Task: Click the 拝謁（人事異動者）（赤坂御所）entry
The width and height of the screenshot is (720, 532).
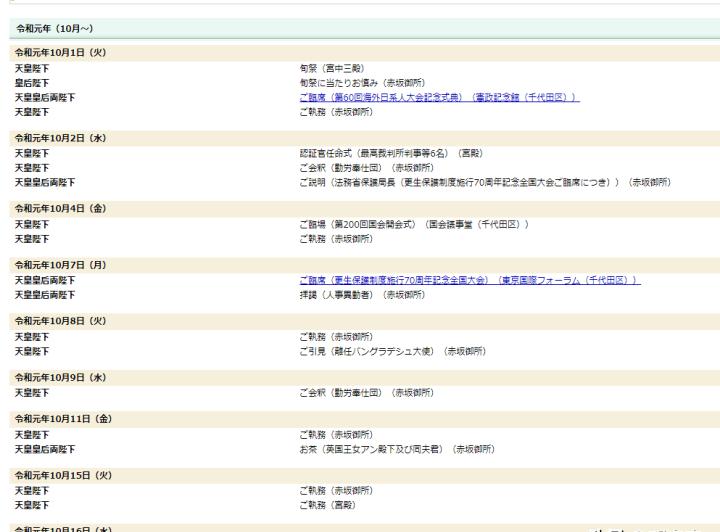Action: (x=362, y=295)
